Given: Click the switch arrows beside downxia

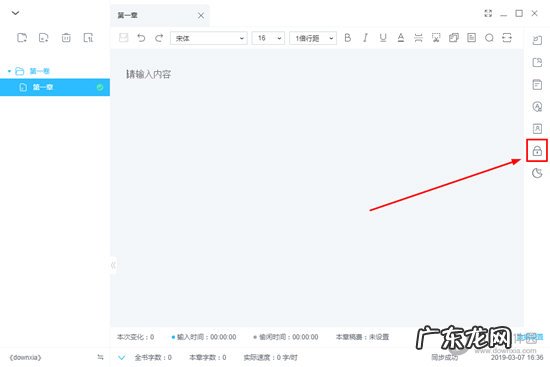Looking at the screenshot, I should tap(100, 357).
